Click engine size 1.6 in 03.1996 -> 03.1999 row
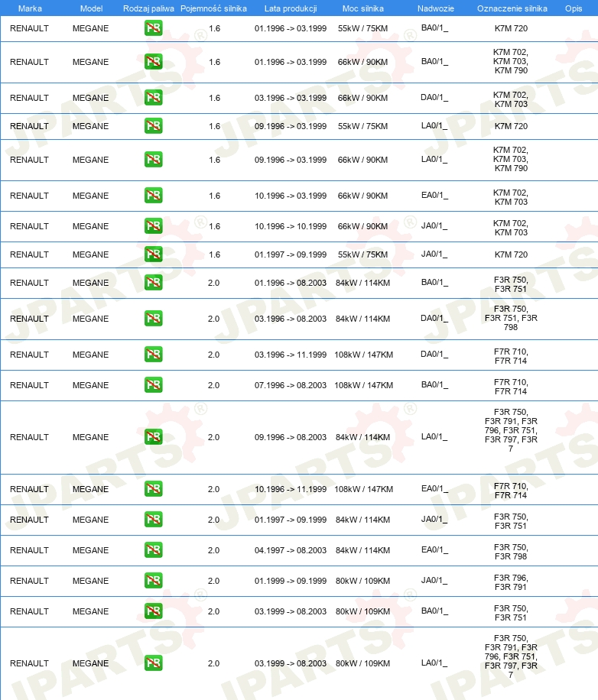 [x=214, y=98]
